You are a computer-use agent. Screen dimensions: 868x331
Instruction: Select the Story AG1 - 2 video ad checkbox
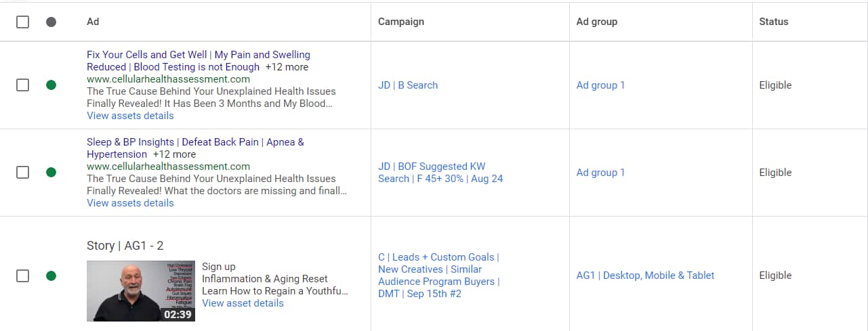[22, 275]
